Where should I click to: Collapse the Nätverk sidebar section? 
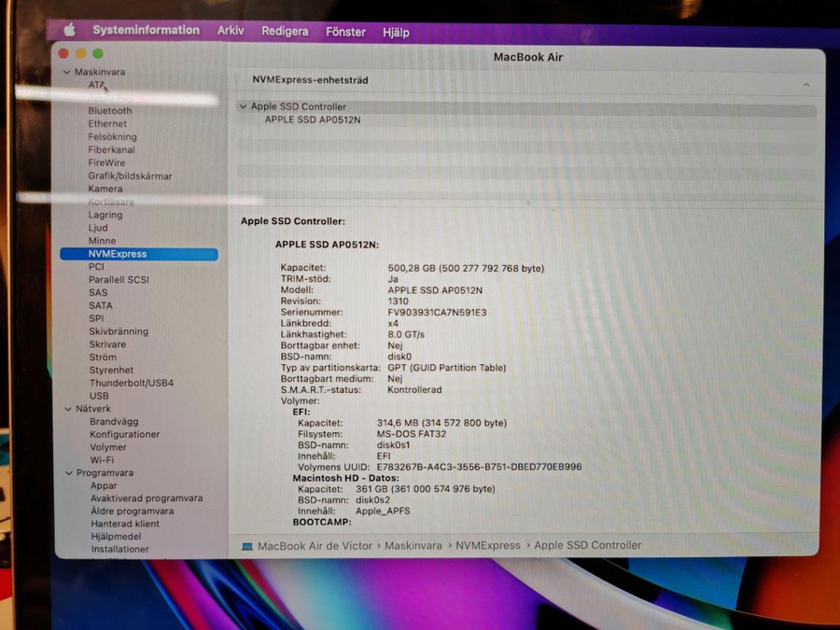pyautogui.click(x=67, y=409)
